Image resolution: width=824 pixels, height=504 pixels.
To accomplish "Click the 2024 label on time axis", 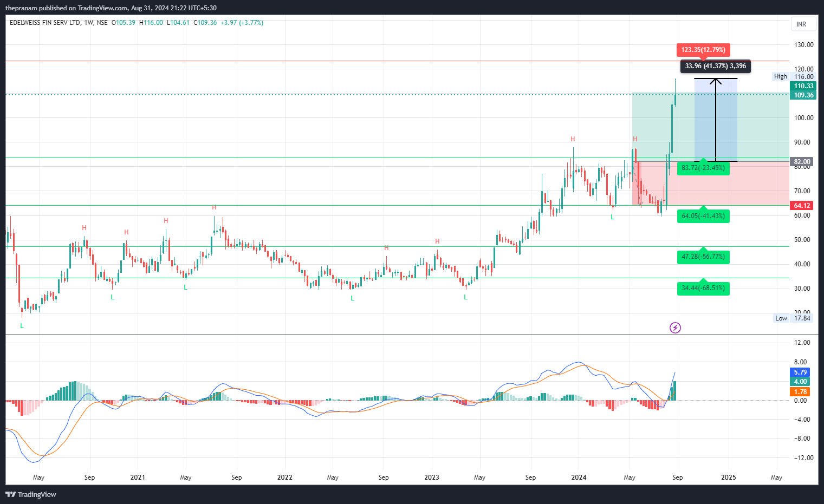I will click(579, 477).
